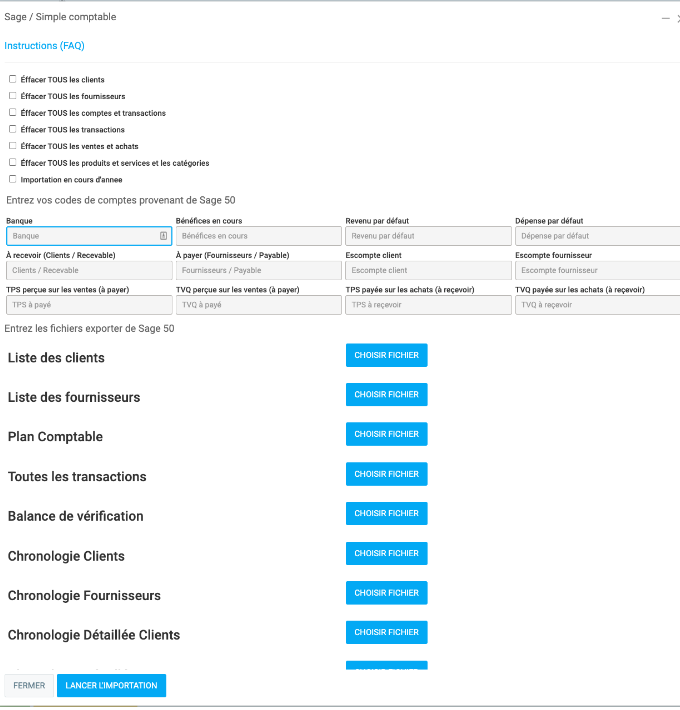Pick file for Chronologie Fournisseurs

point(386,593)
